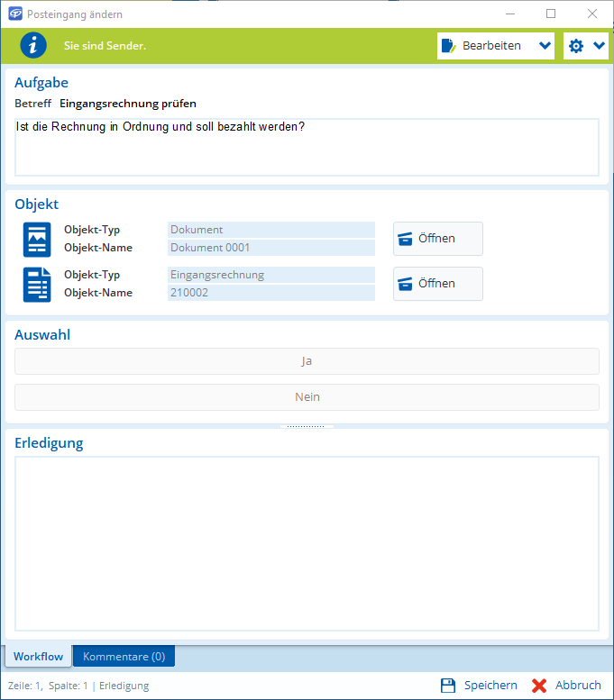Open invoice 210002 with Öffnen button
Viewport: 614px width, 700px height.
(x=437, y=284)
